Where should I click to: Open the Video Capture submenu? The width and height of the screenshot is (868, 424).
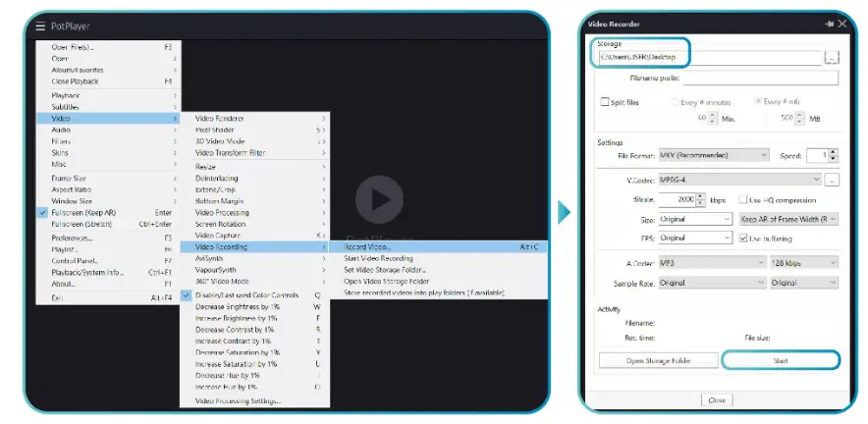pos(254,236)
